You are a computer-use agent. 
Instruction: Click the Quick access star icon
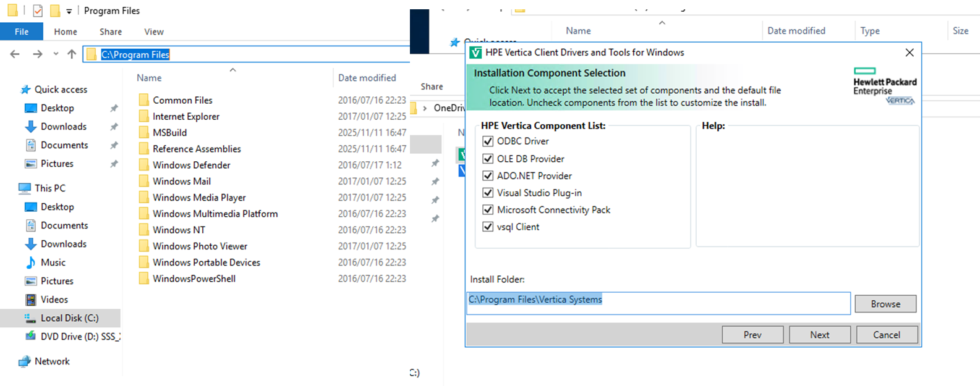(25, 90)
